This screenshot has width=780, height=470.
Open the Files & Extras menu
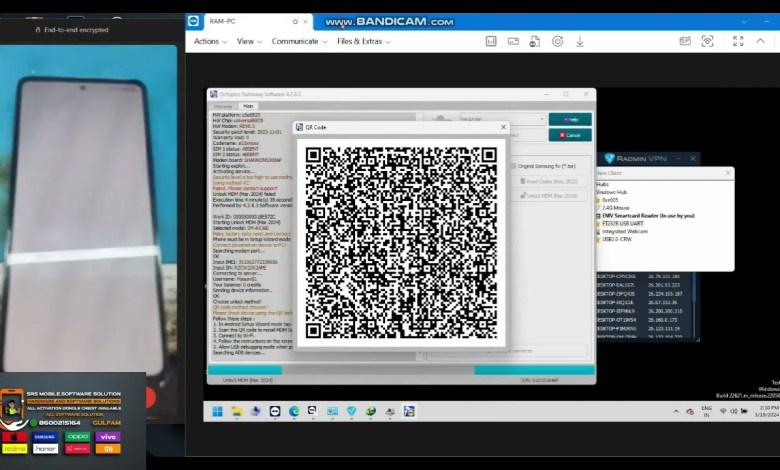[363, 41]
